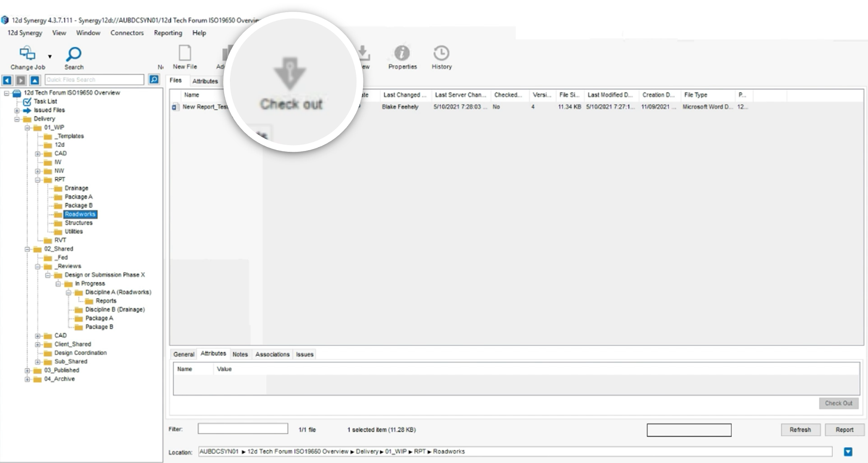The image size is (868, 463).
Task: Open file Properties from toolbar
Action: point(402,57)
